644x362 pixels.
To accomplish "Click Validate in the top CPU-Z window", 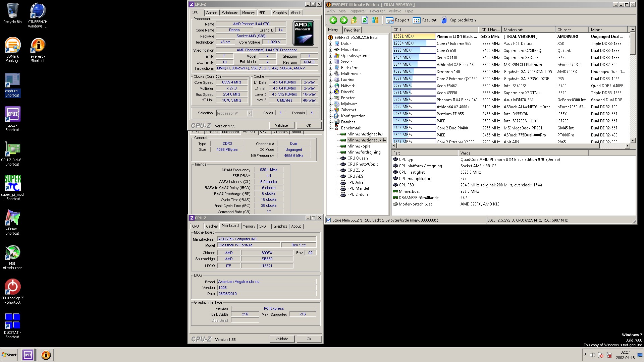I will click(281, 125).
